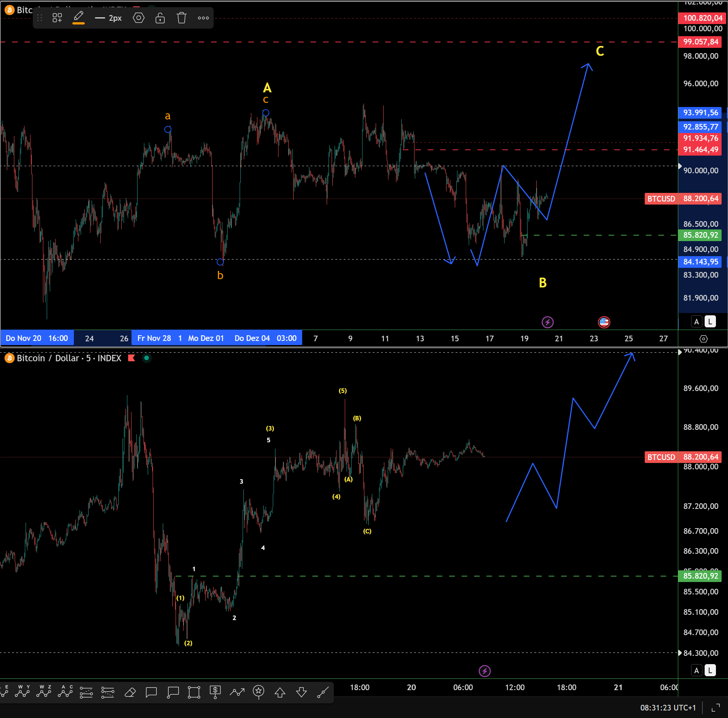The width and height of the screenshot is (728, 718).
Task: Open more options three-dots menu
Action: (203, 18)
